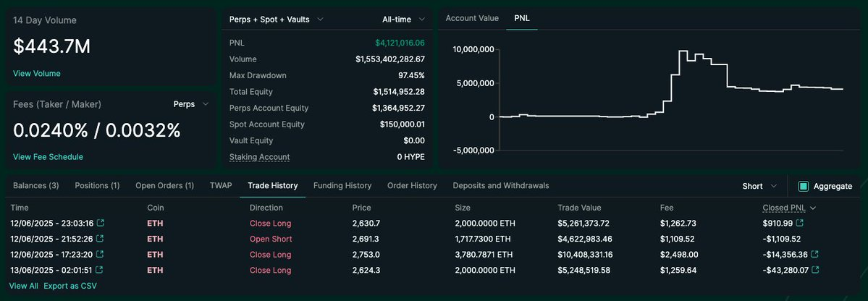The height and width of the screenshot is (301, 868).
Task: Toggle the Aggregate checkbox
Action: [x=804, y=187]
